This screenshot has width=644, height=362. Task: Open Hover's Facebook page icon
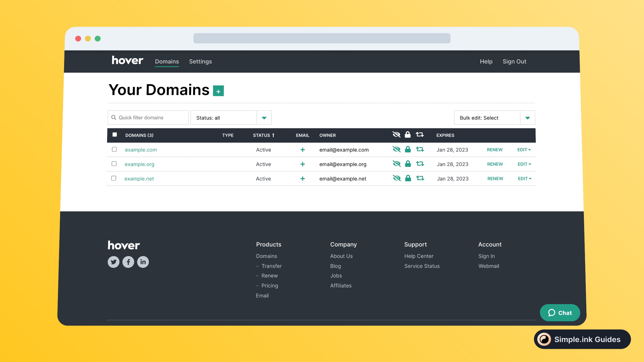click(128, 262)
